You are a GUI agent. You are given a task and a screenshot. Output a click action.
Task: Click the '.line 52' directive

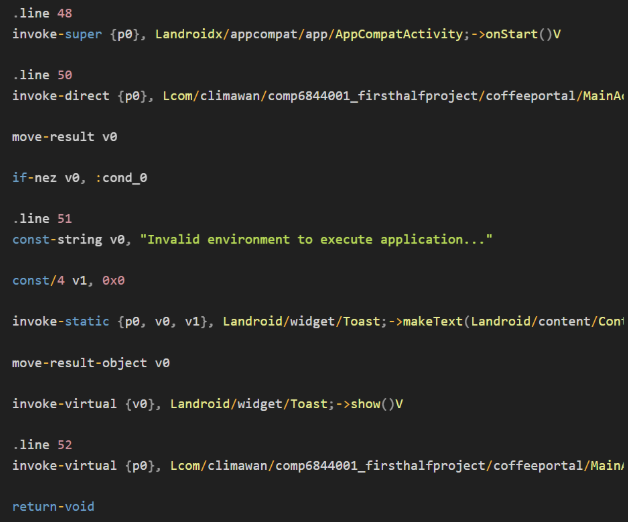(42, 445)
